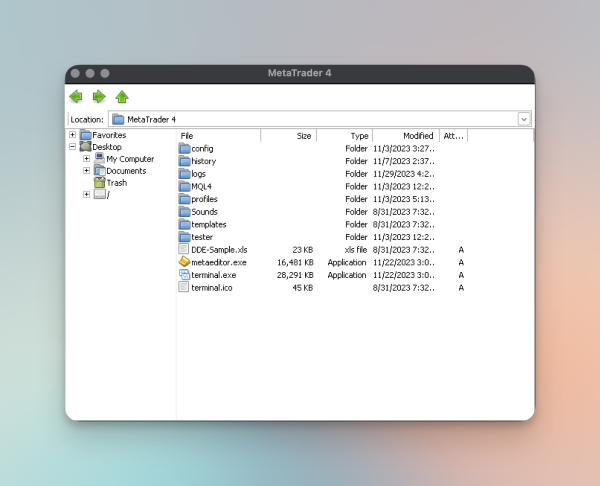Go up one folder level
The width and height of the screenshot is (600, 486).
(122, 97)
